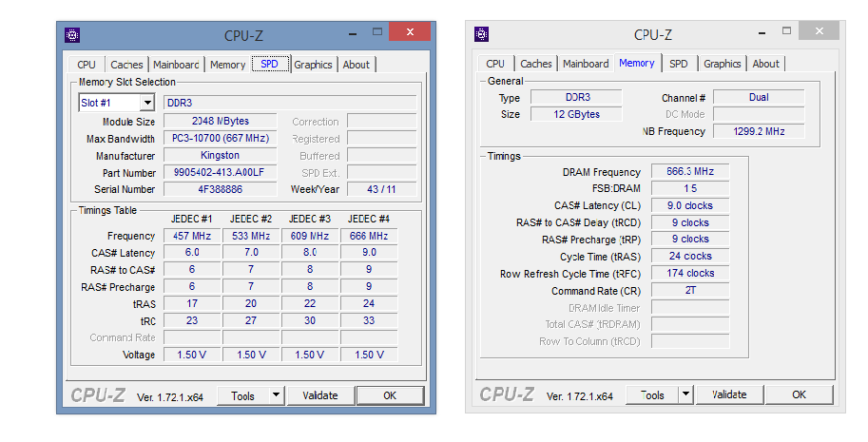This screenshot has height=442, width=868.
Task: Click the Cycle Time (tRAS) value 24 clocks
Action: click(x=690, y=256)
